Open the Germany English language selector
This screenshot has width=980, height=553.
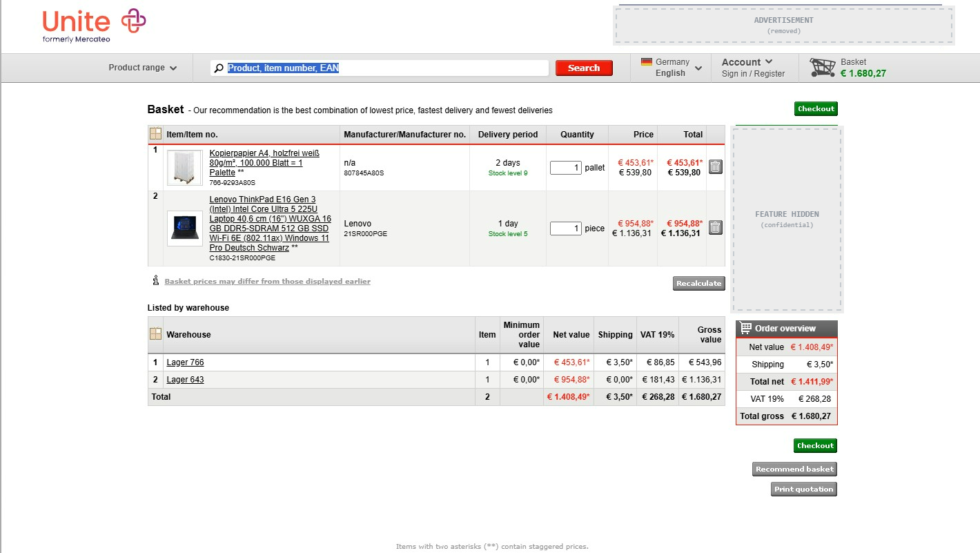[671, 68]
